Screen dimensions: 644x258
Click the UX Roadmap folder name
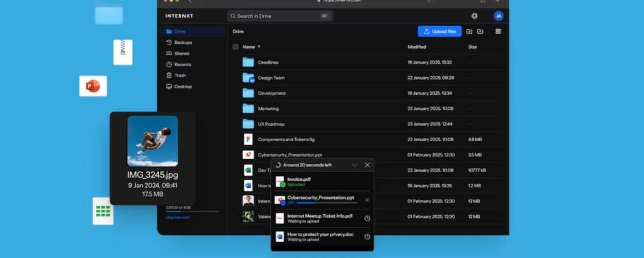click(x=271, y=124)
